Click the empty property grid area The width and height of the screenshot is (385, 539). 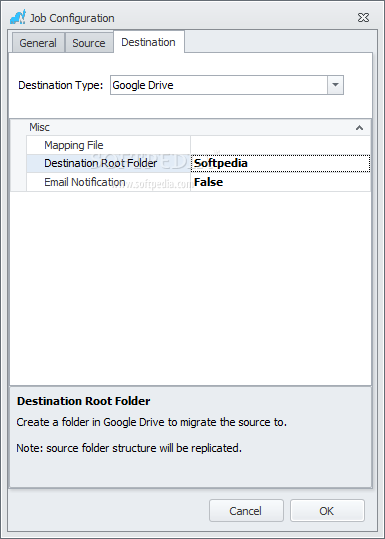[x=190, y=288]
